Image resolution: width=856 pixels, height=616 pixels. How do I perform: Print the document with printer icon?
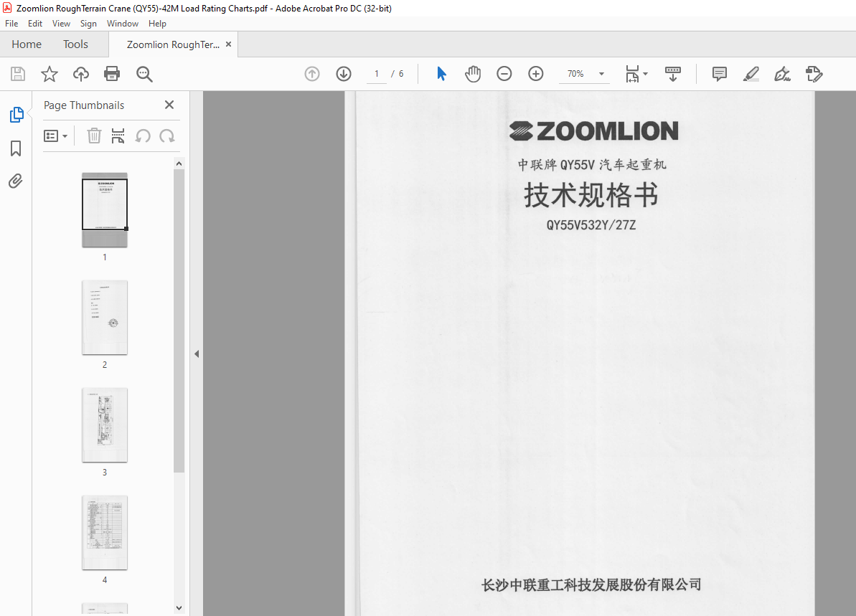[112, 74]
